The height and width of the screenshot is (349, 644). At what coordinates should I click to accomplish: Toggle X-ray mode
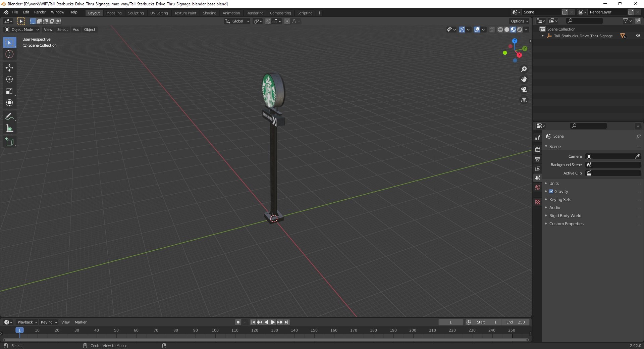click(x=492, y=30)
